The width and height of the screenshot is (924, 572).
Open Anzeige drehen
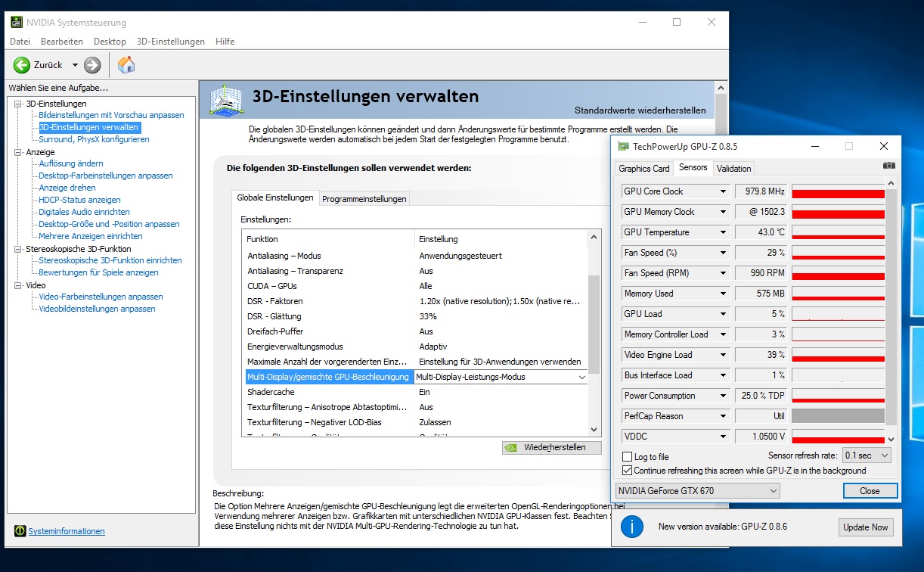(x=67, y=188)
